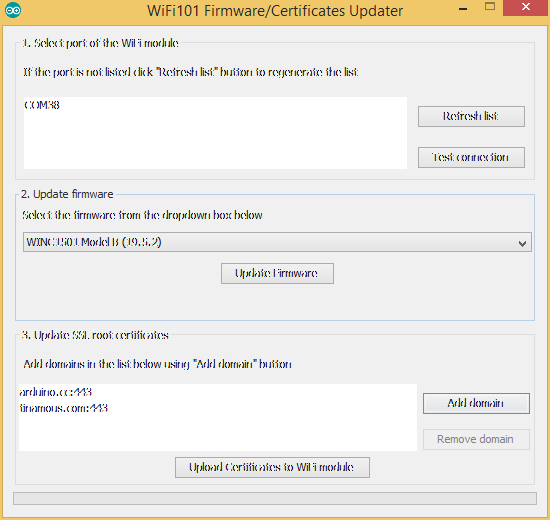Close the WiFi101 updater window

click(x=525, y=8)
